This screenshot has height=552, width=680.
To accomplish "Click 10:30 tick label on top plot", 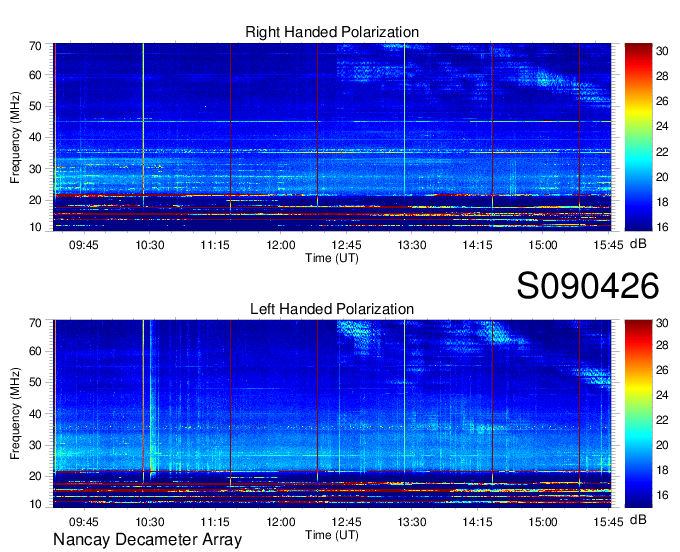I will pyautogui.click(x=150, y=245).
